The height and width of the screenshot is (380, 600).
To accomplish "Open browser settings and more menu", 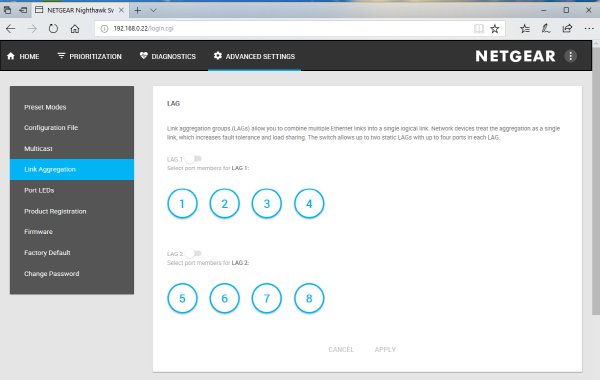I will pyautogui.click(x=589, y=29).
